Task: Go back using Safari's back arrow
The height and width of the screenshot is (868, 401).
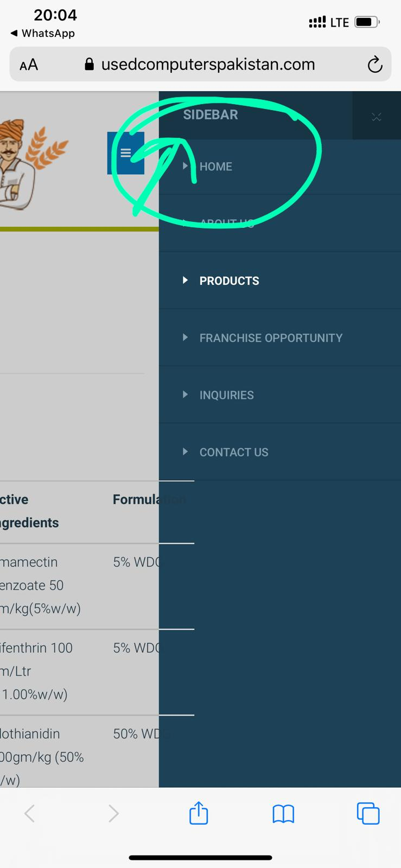Action: [x=30, y=813]
